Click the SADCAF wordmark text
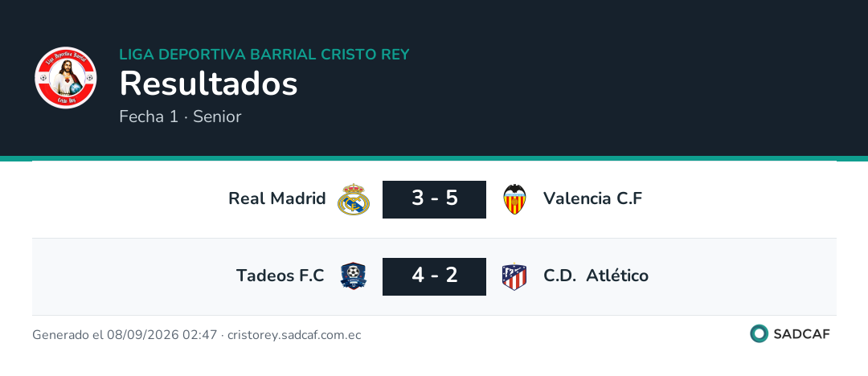The width and height of the screenshot is (868, 376). (801, 334)
